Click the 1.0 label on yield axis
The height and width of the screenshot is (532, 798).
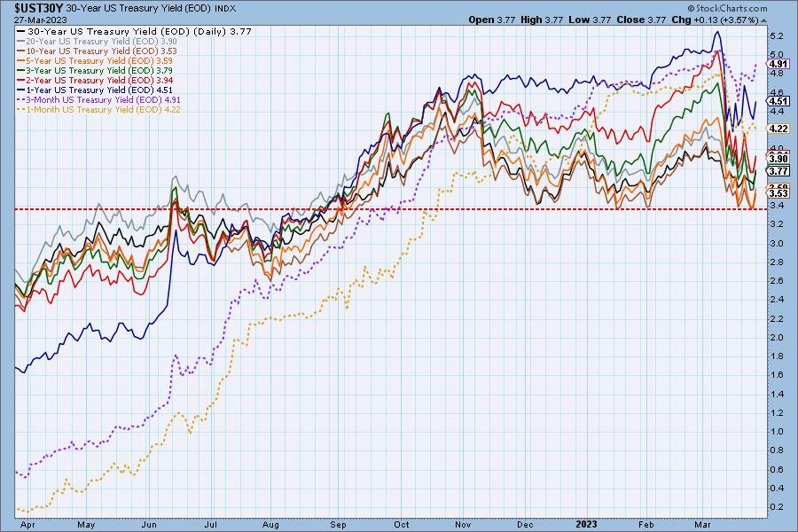(x=777, y=431)
